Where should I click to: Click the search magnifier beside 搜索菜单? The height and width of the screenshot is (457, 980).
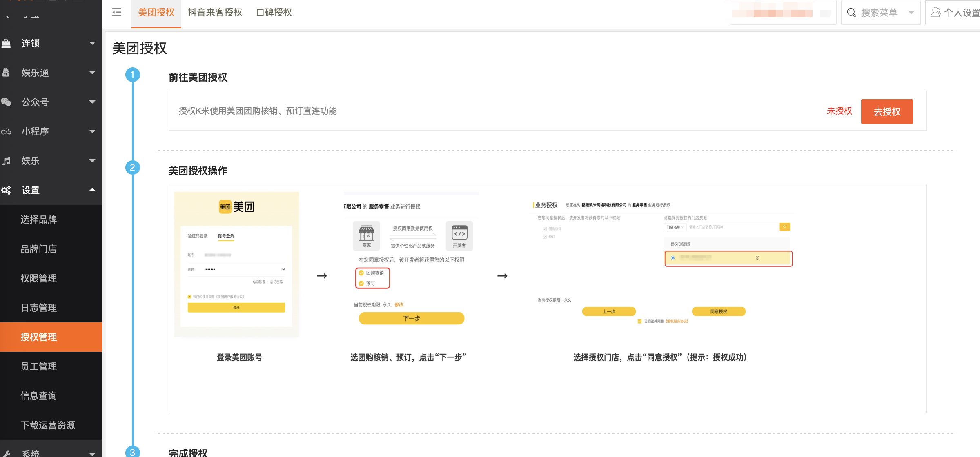851,13
